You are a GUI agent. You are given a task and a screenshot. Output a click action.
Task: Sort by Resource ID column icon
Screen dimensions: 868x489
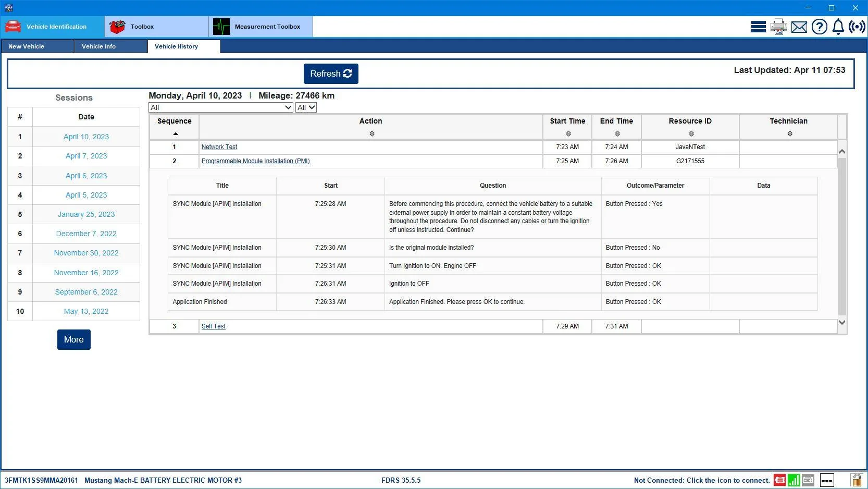pos(691,134)
